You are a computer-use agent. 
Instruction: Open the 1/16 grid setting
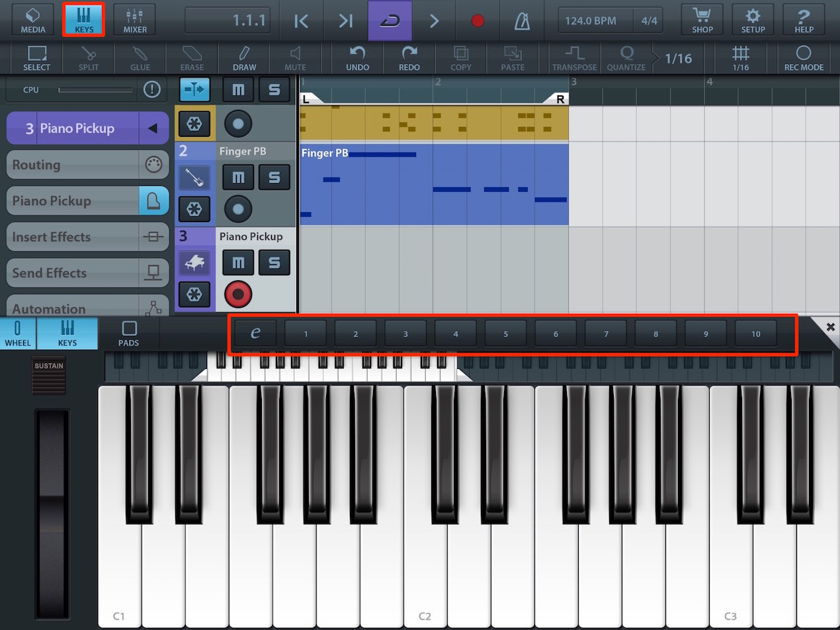(x=741, y=58)
